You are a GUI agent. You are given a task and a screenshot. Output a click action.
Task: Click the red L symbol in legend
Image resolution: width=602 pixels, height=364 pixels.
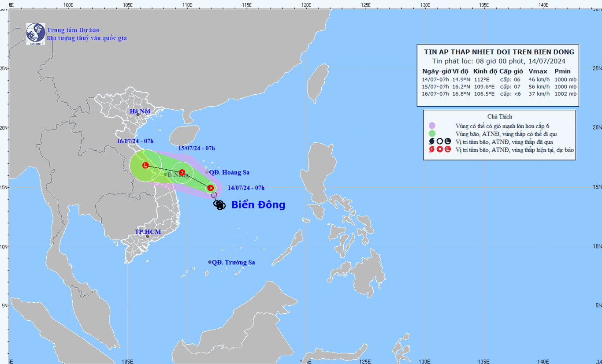point(448,149)
